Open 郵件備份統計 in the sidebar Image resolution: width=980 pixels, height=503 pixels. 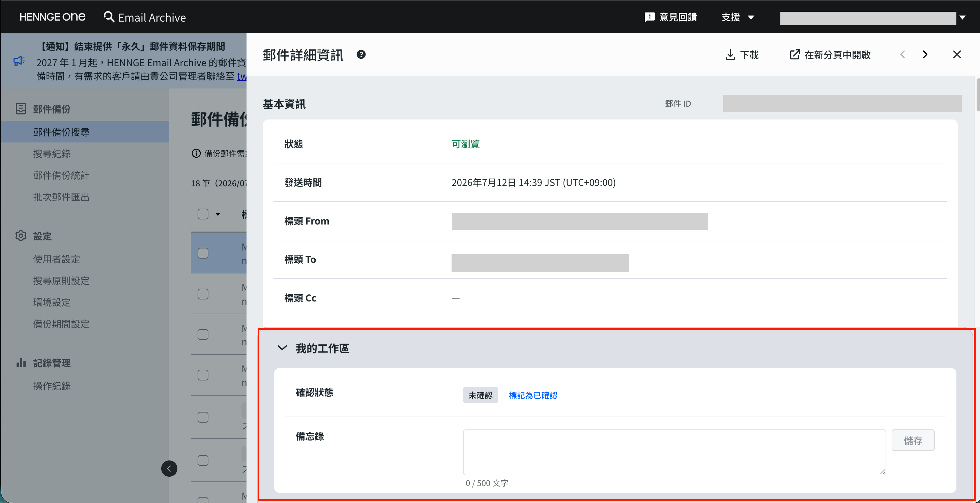[x=61, y=175]
